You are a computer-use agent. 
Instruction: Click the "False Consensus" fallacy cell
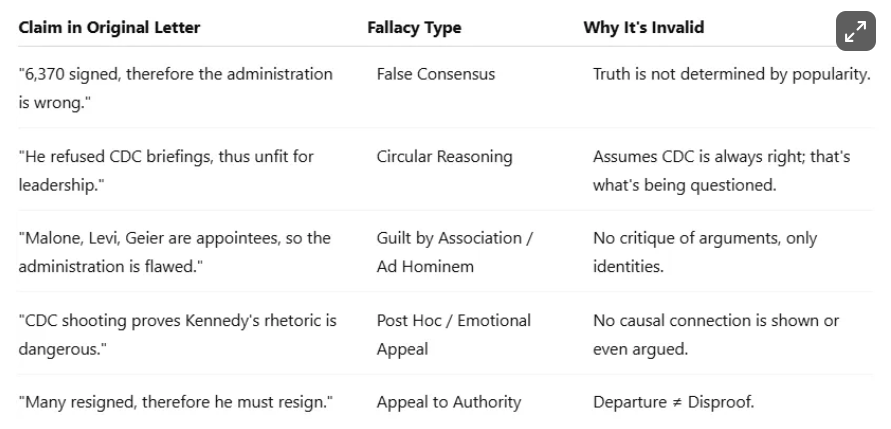(436, 75)
